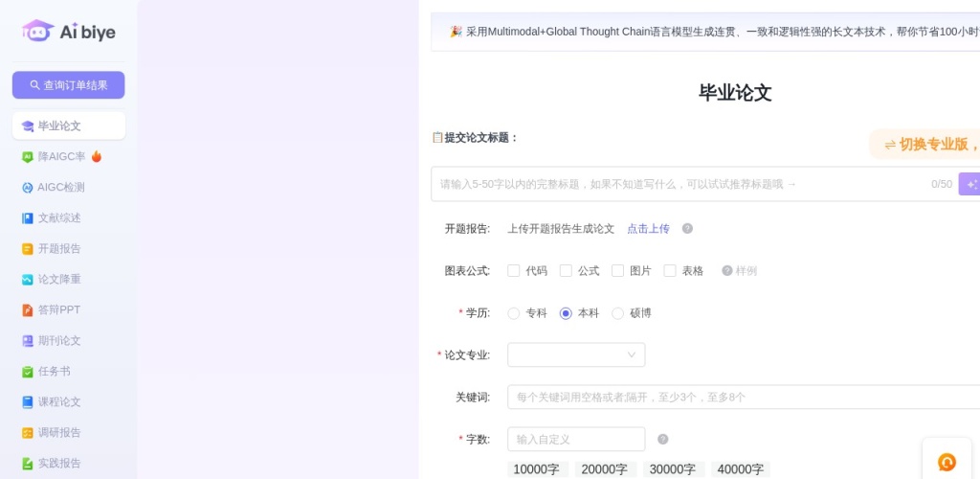Enable the 代码 checkbox
The height and width of the screenshot is (479, 980).
514,271
